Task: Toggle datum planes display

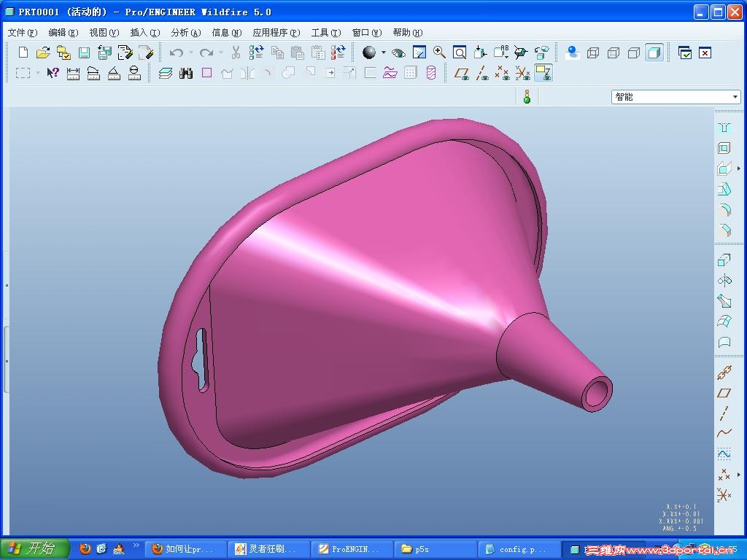Action: 462,73
